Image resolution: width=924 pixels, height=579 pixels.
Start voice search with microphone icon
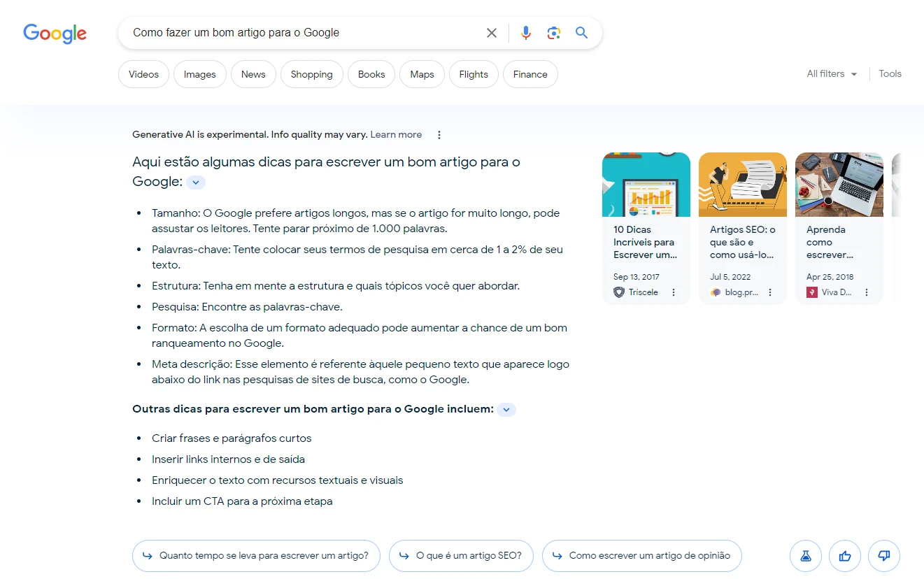526,33
